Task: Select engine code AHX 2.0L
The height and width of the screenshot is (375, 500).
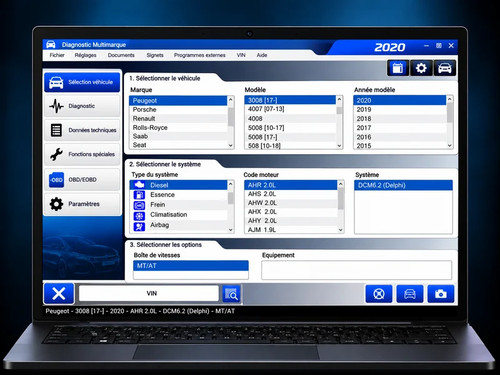Action: 291,212
